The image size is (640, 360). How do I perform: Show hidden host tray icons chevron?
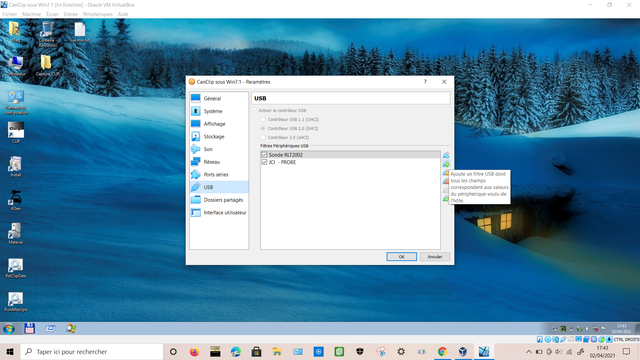(529, 351)
